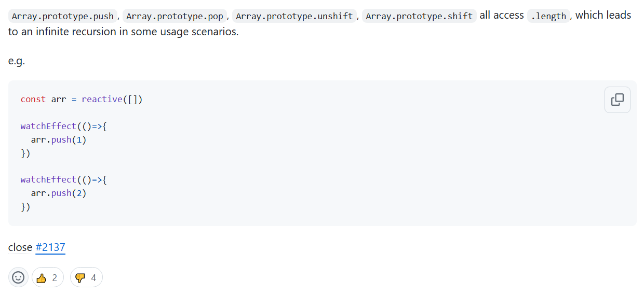Toggle the thumbs up reaction
Image resolution: width=644 pixels, height=294 pixels.
pos(48,277)
